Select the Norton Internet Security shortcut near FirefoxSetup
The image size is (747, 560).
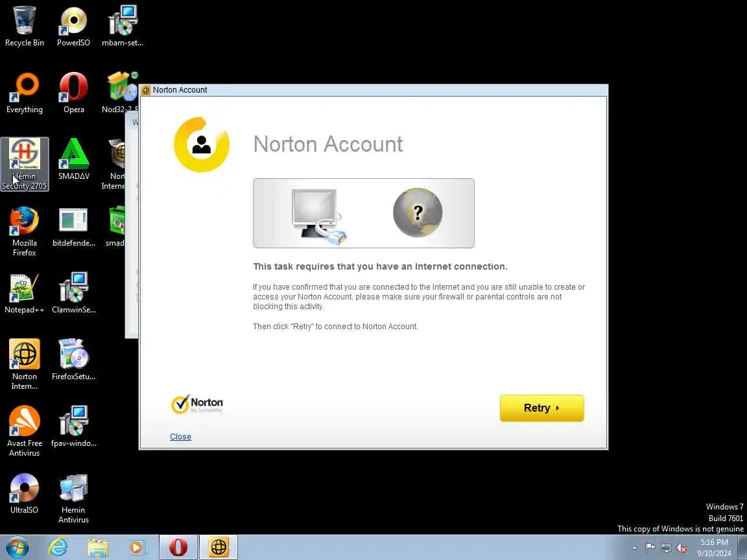click(x=24, y=365)
